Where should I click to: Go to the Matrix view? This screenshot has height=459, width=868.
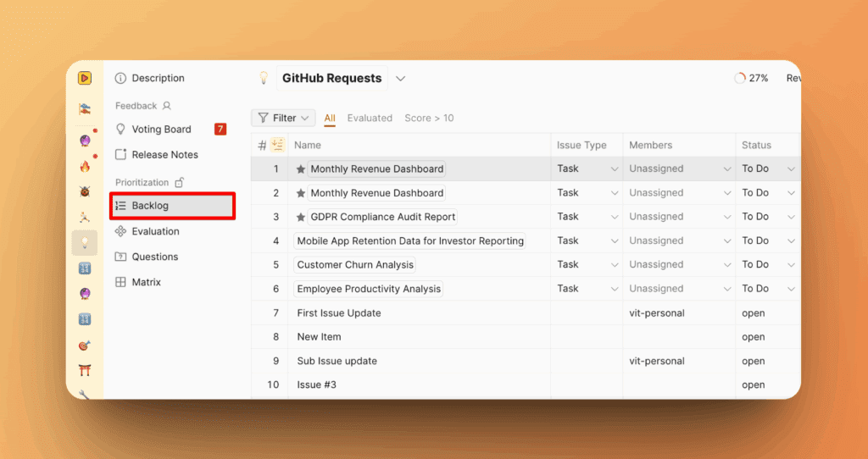point(146,282)
